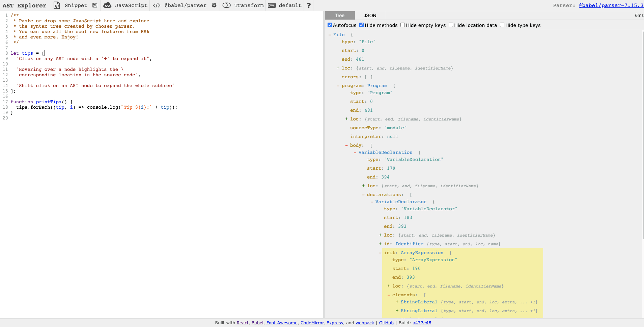
Task: Collapse the init: ArrayExpression node
Action: click(x=380, y=253)
